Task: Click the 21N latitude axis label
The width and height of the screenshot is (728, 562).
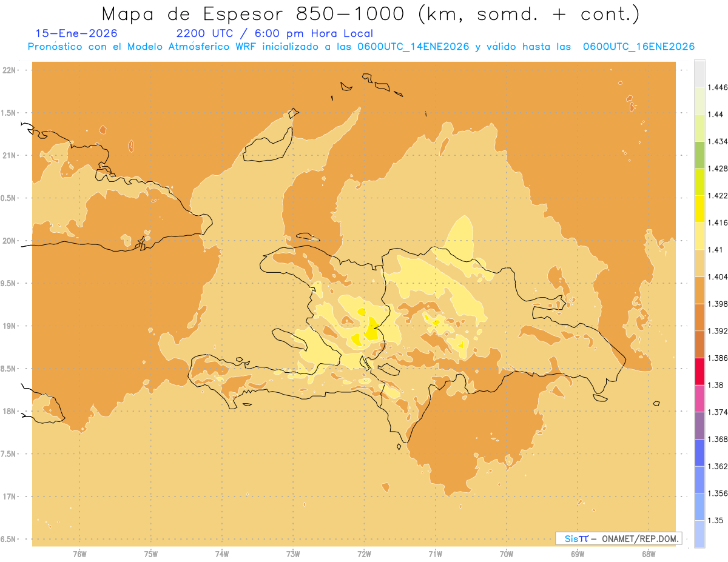Action: click(8, 155)
